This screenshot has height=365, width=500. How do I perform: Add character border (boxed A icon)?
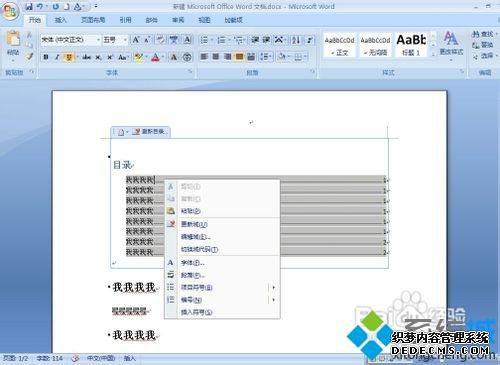(x=187, y=40)
